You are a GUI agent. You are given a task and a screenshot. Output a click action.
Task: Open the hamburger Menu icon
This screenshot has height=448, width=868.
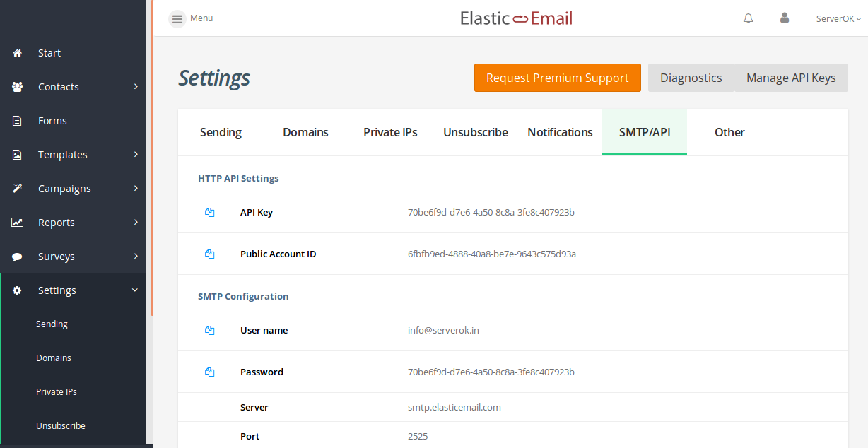177,18
